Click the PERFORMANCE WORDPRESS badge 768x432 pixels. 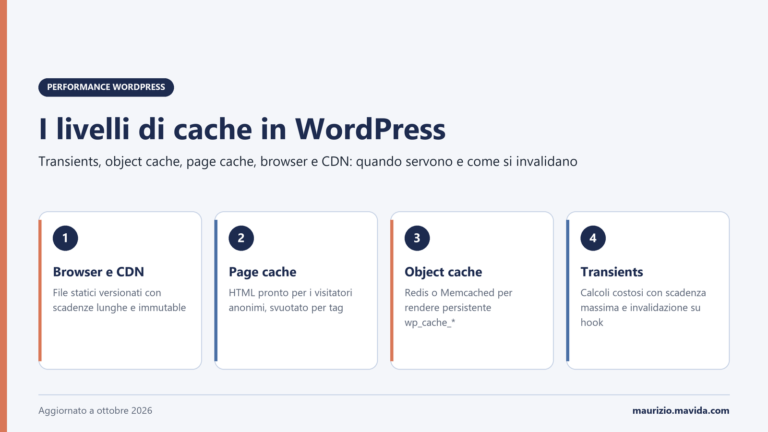click(x=106, y=87)
